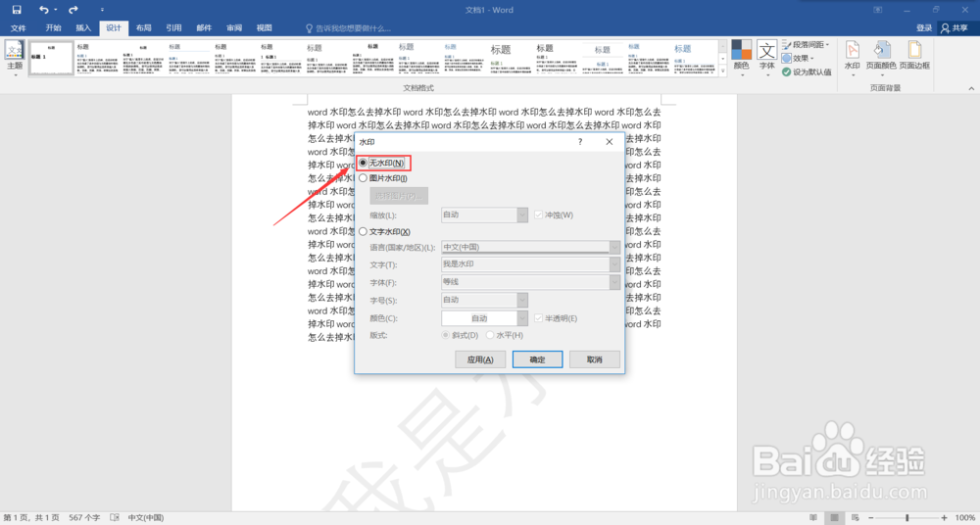Open the 页面颜色 page color menu
Viewport: 980px width, 525px height.
click(x=881, y=58)
